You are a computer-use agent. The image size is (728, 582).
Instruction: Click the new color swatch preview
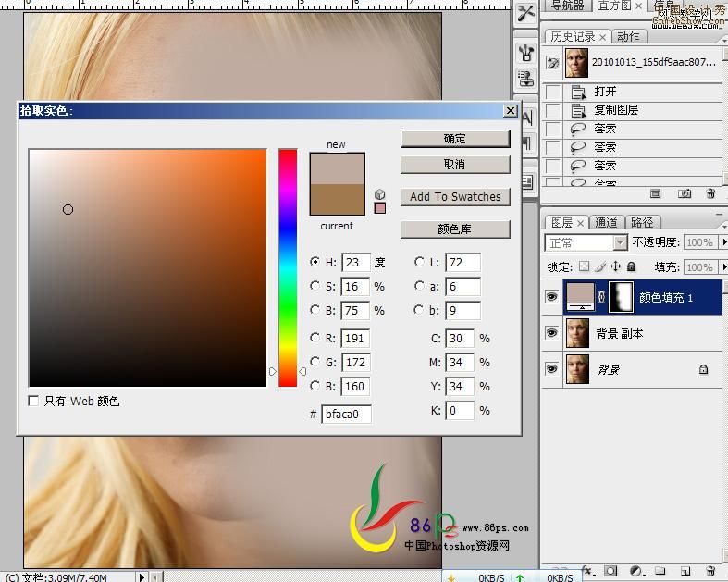337,168
